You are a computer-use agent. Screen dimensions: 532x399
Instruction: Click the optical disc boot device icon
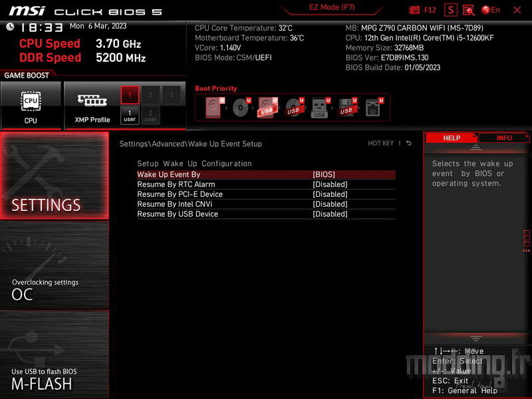(241, 107)
